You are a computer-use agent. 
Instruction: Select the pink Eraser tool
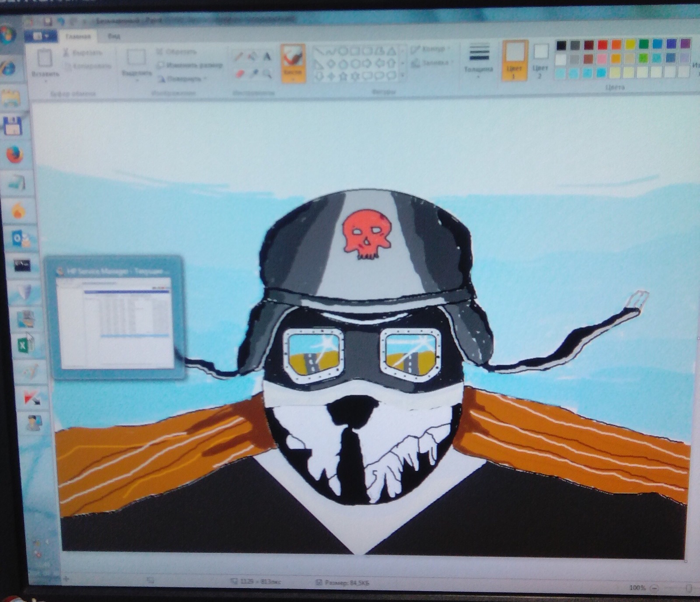tap(239, 73)
